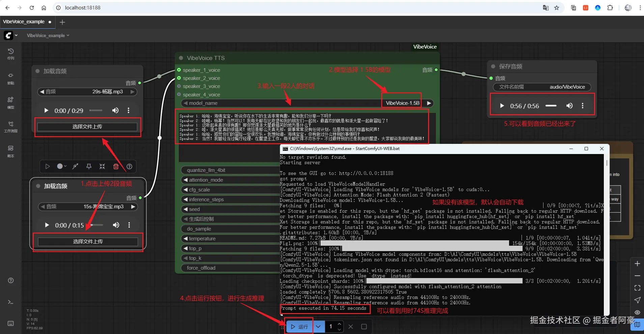Click 选择文件上传 under 29s-杨幂.mp3
The width and height of the screenshot is (644, 334).
[x=87, y=127]
